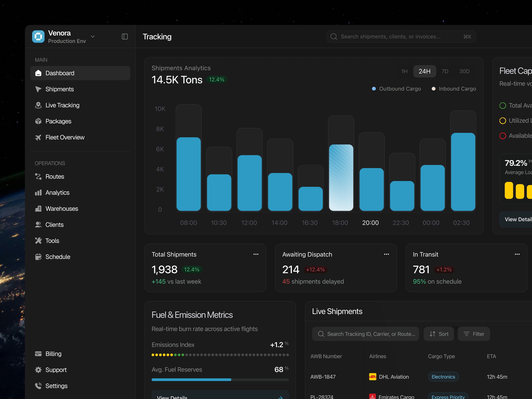Click the 95% on schedule text
The image size is (532, 399).
(437, 281)
